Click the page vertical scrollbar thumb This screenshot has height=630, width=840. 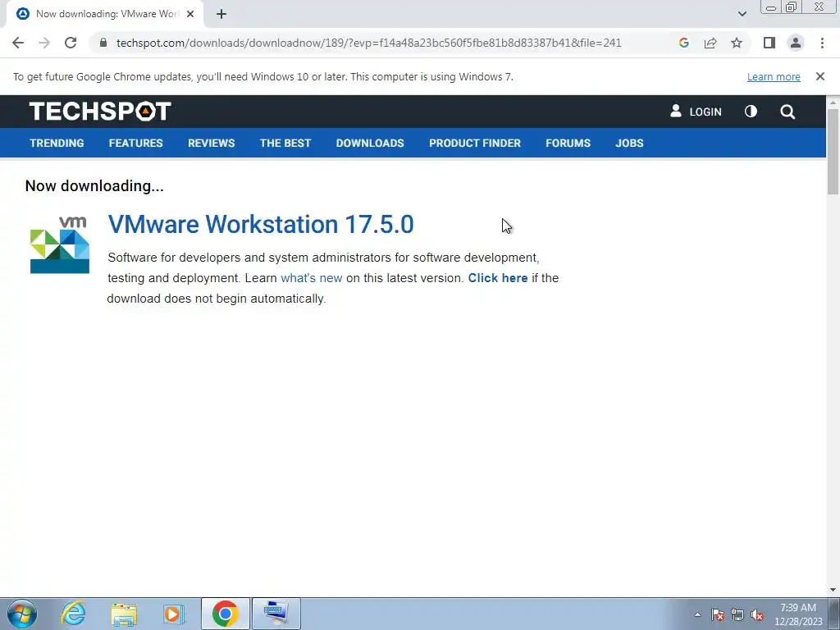[x=833, y=152]
